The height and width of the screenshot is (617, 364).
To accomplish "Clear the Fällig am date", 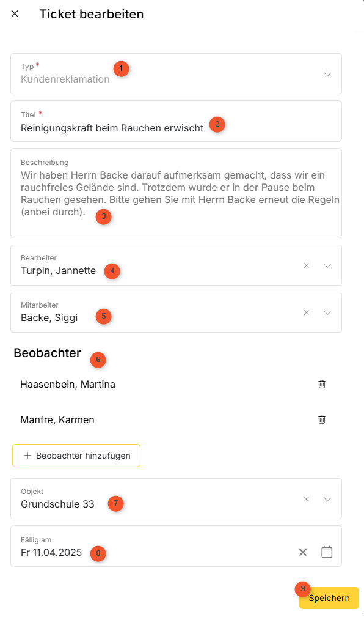I will pos(303,552).
